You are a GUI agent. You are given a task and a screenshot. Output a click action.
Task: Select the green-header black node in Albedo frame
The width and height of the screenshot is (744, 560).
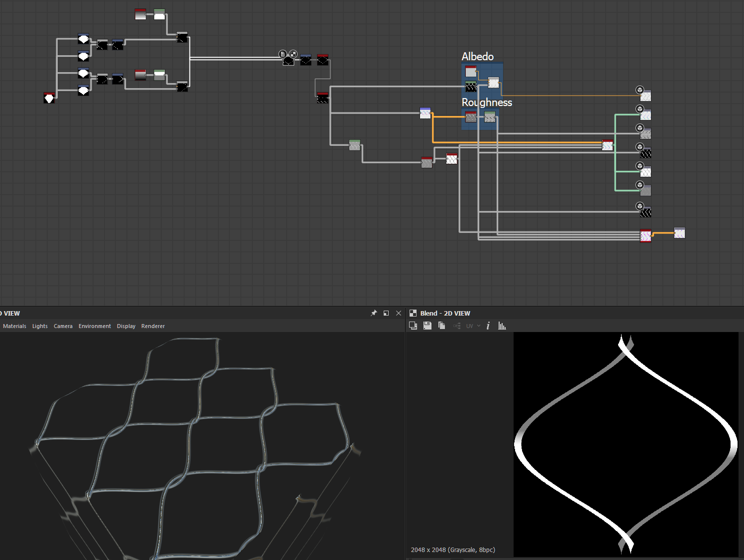(x=471, y=87)
